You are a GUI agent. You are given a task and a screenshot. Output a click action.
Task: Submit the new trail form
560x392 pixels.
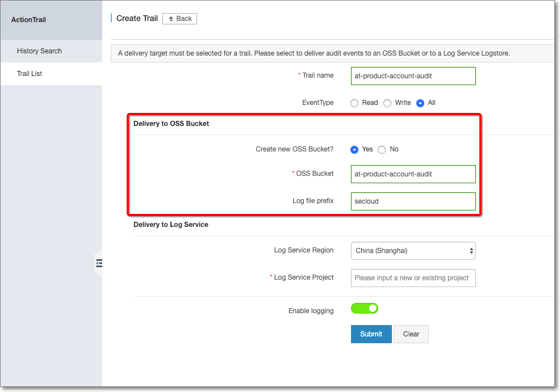point(371,334)
